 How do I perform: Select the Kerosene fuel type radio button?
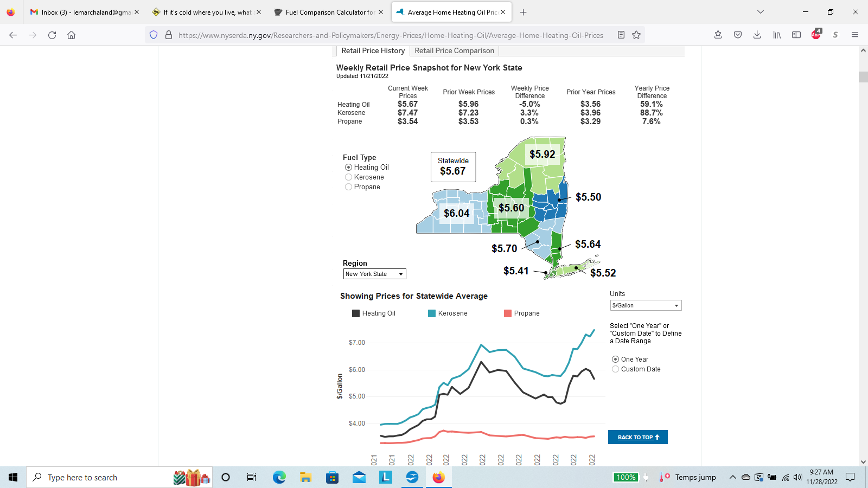pos(349,177)
